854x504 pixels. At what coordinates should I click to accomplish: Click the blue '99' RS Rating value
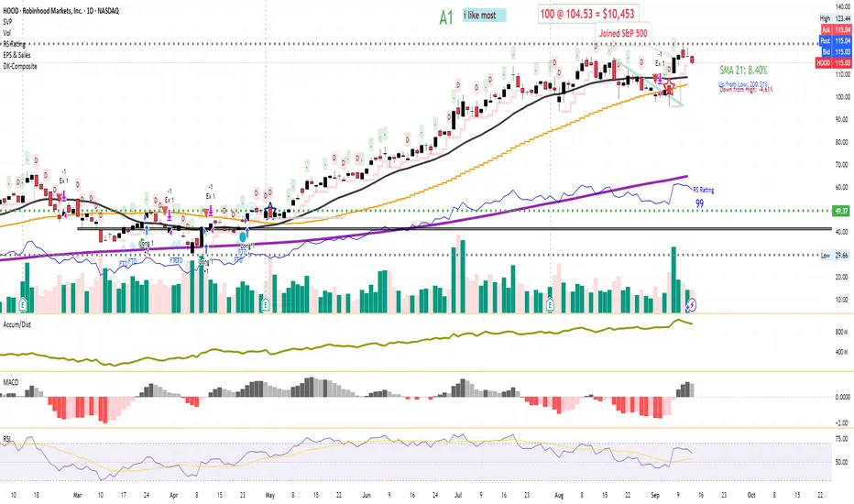point(699,203)
